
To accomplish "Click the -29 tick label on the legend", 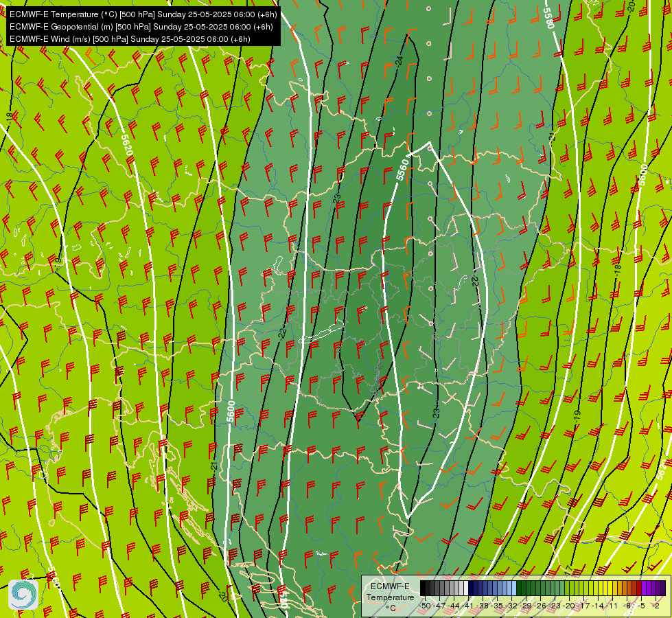I will tap(526, 606).
